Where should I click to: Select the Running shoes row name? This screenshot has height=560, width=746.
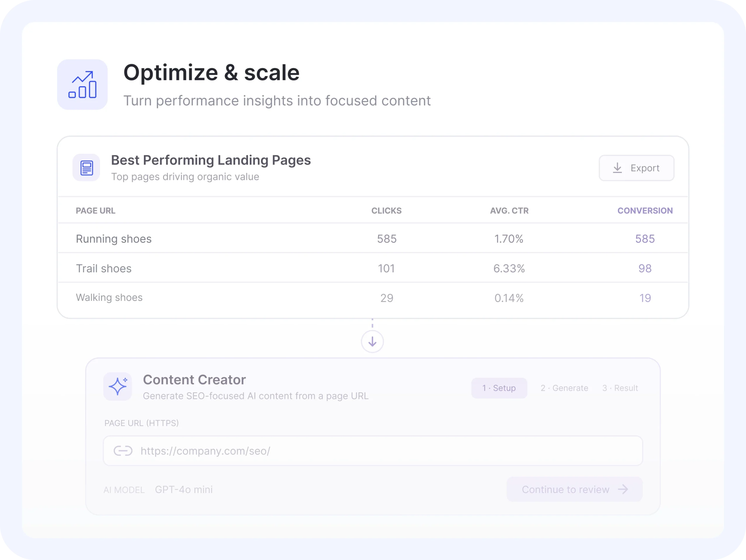tap(114, 239)
